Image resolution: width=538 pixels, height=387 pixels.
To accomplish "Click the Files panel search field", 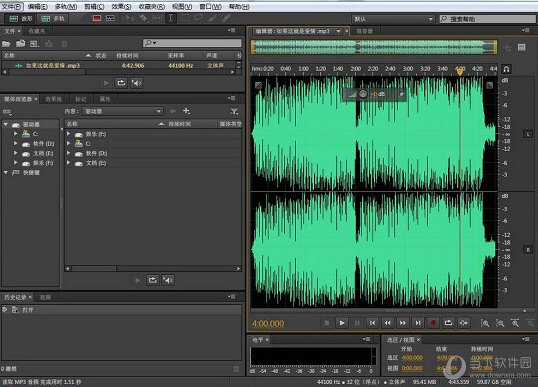I will pos(192,43).
